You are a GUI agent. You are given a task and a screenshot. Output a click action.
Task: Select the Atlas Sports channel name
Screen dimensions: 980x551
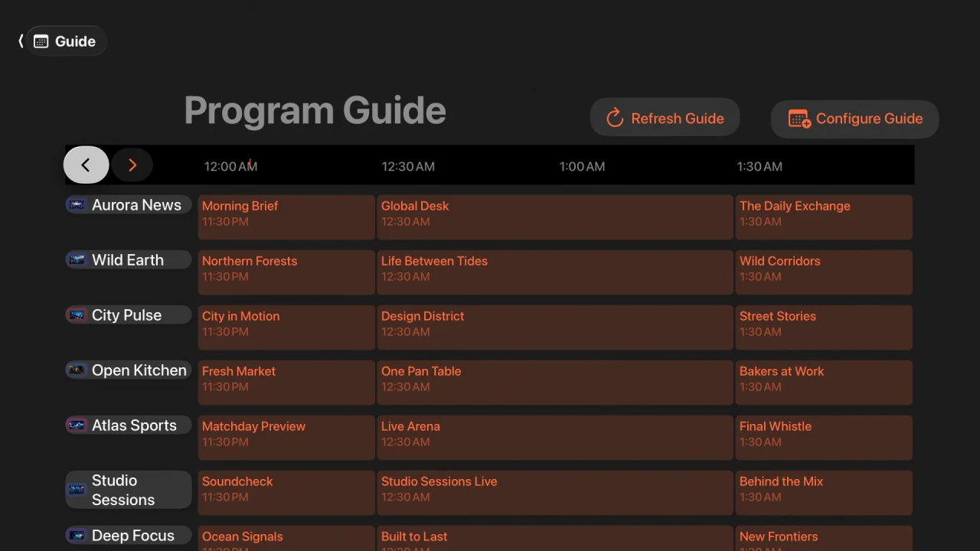point(134,425)
